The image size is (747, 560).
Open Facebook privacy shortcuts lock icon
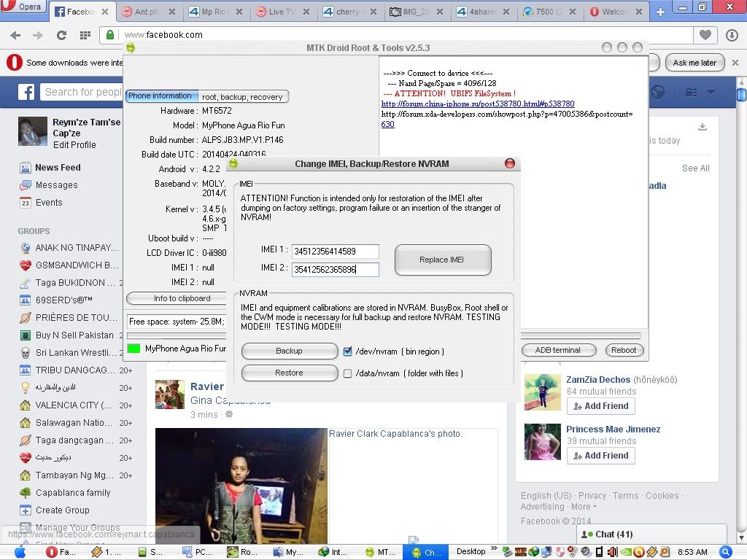[x=690, y=92]
